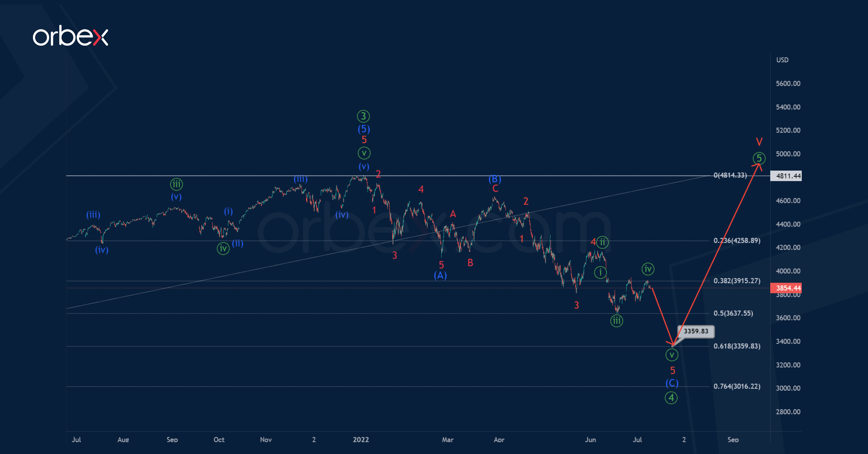Click the circled iv label near July
This screenshot has width=868, height=454.
point(648,269)
